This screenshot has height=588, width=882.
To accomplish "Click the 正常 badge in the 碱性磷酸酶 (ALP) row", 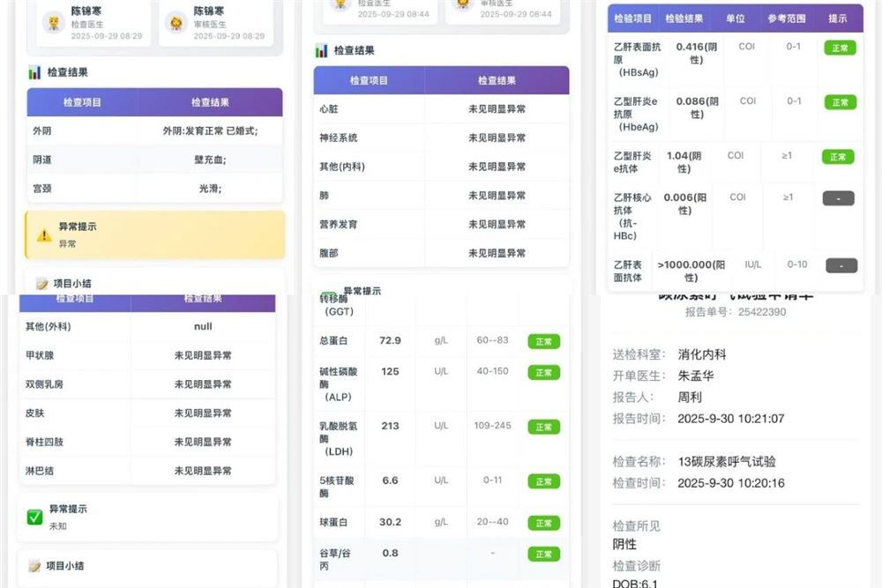I will coord(544,373).
